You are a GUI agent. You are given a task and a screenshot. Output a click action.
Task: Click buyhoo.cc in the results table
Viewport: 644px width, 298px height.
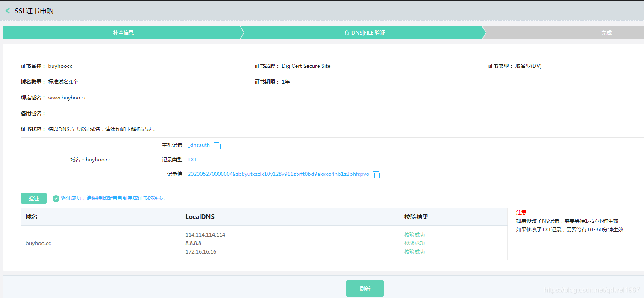pyautogui.click(x=38, y=243)
